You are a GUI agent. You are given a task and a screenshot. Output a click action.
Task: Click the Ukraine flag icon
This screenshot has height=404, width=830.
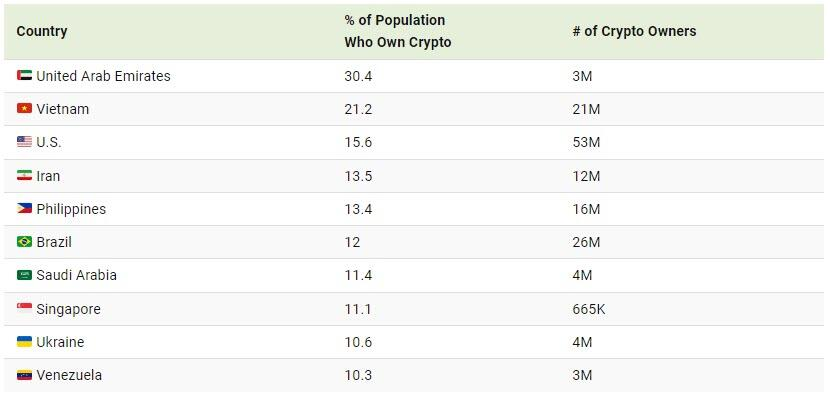(24, 342)
